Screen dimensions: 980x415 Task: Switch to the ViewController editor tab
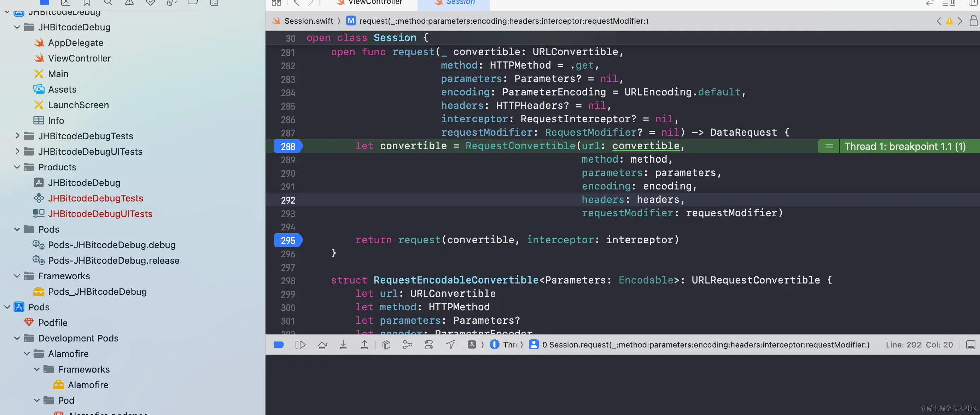click(369, 2)
